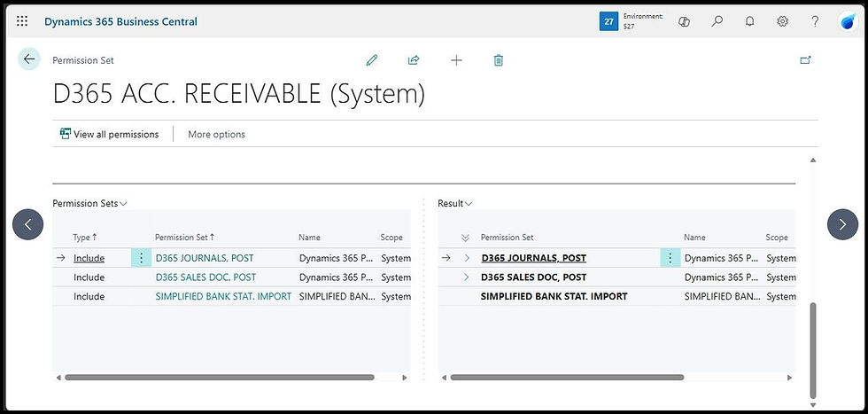Viewport: 868px width, 414px height.
Task: Click the delete trash can icon
Action: coord(498,60)
